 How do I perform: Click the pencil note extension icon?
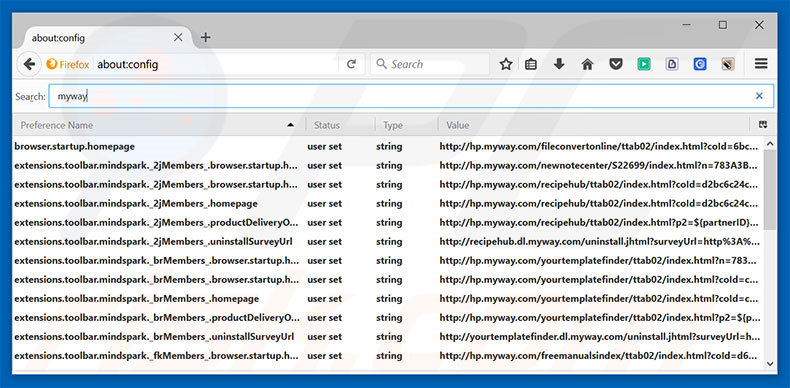(x=728, y=64)
